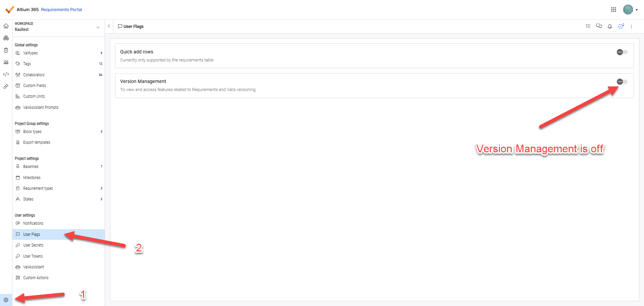644x306 pixels.
Task: Click the Requirements Portal link
Action: click(x=61, y=10)
